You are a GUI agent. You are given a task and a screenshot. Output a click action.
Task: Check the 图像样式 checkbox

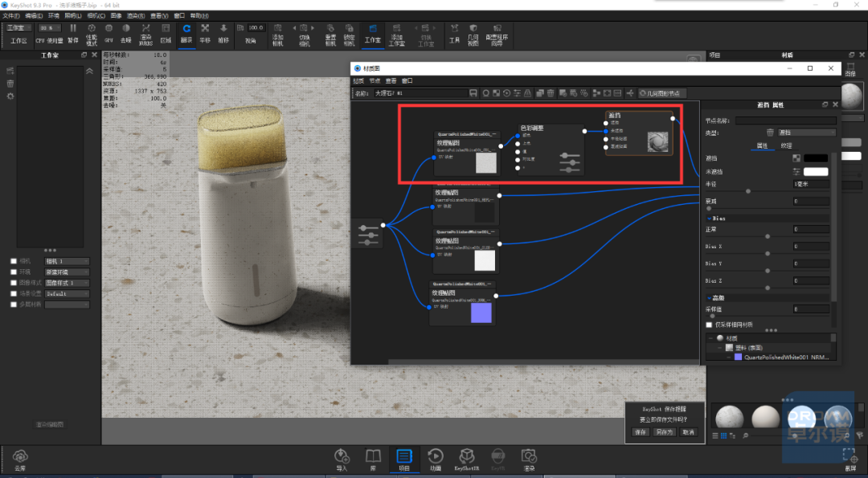click(x=14, y=283)
